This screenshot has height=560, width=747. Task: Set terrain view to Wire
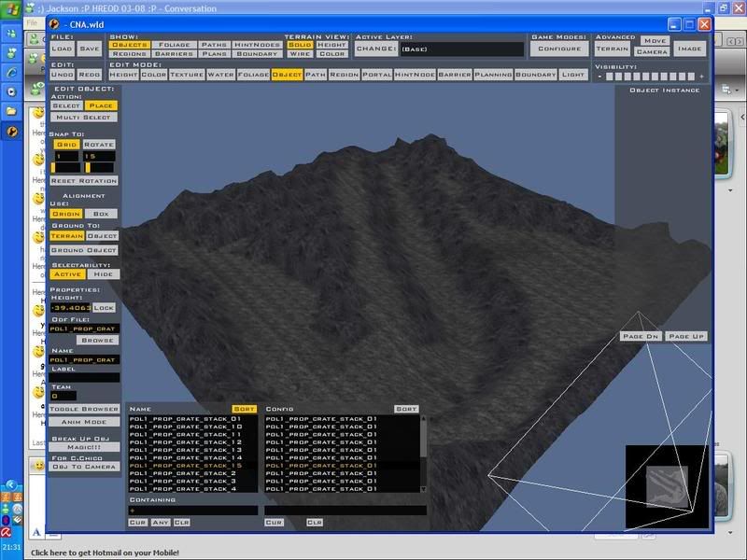tap(300, 54)
